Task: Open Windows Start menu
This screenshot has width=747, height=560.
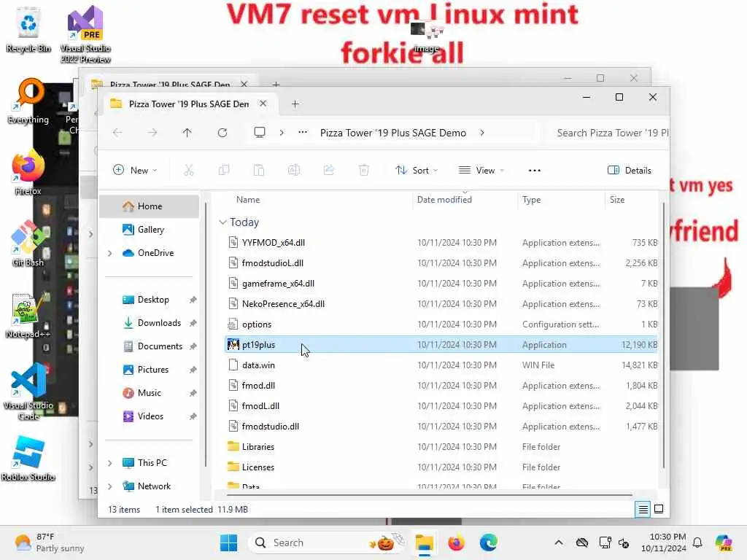Action: tap(228, 542)
